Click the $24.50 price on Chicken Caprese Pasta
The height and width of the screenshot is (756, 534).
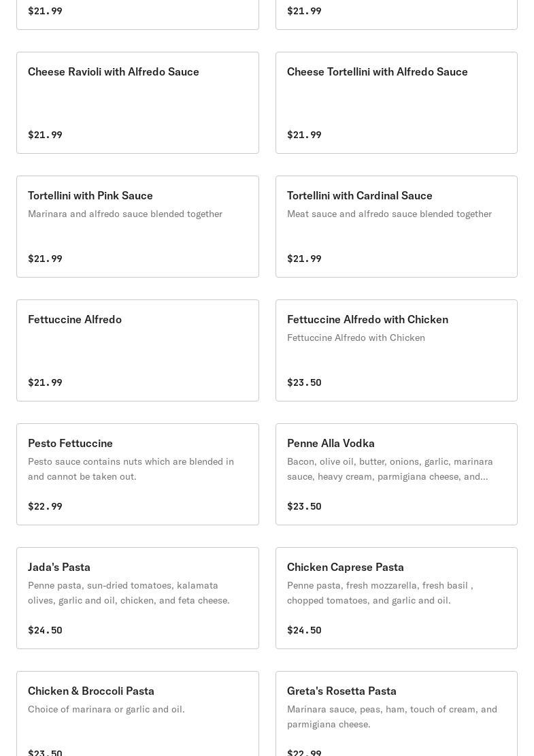tap(304, 630)
